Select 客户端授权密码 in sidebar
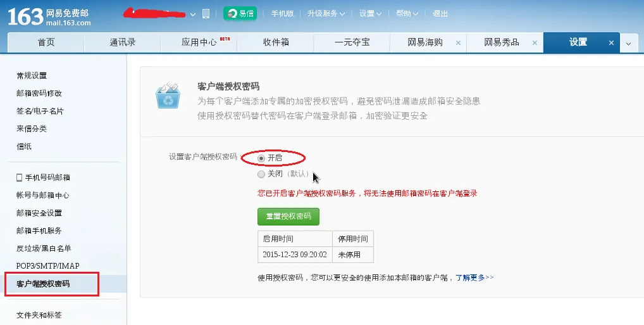 (x=43, y=284)
